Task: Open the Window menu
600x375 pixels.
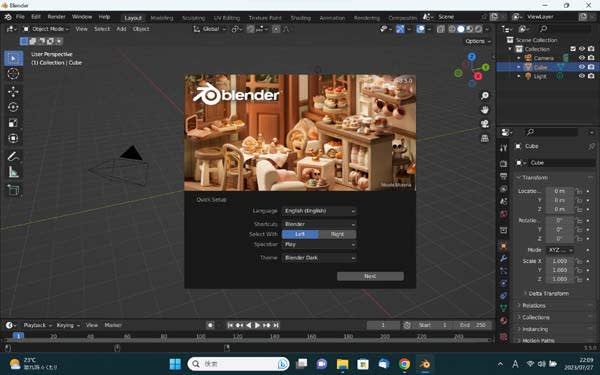Action: (82, 17)
